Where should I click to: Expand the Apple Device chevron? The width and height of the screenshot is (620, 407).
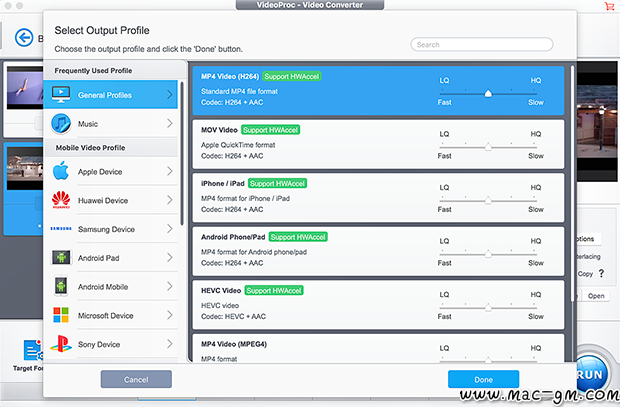coord(170,171)
